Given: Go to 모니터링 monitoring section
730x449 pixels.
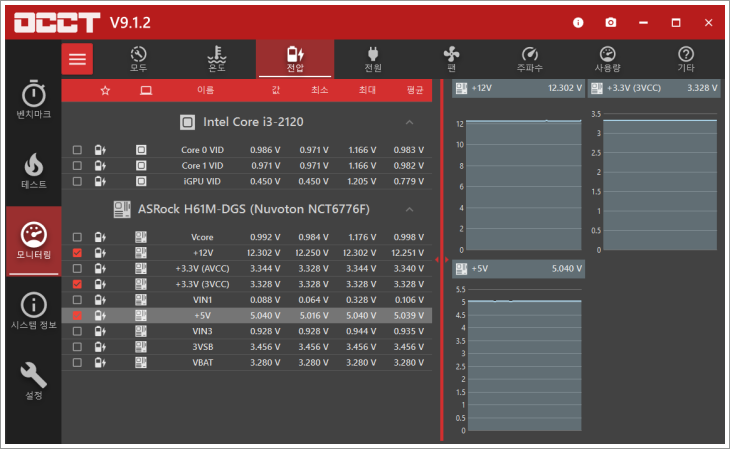Looking at the screenshot, I should point(34,241).
